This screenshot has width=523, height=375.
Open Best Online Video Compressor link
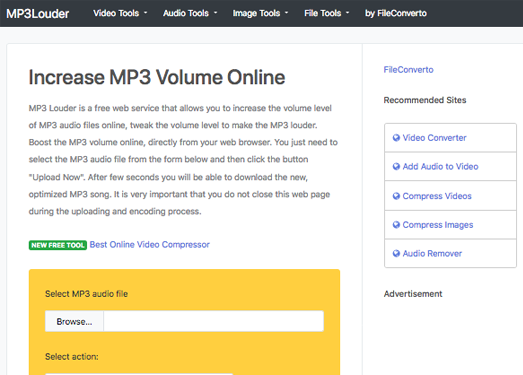coord(149,245)
